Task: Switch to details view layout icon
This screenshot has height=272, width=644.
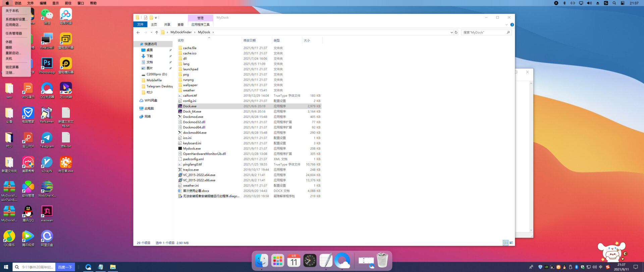Action: coord(505,243)
